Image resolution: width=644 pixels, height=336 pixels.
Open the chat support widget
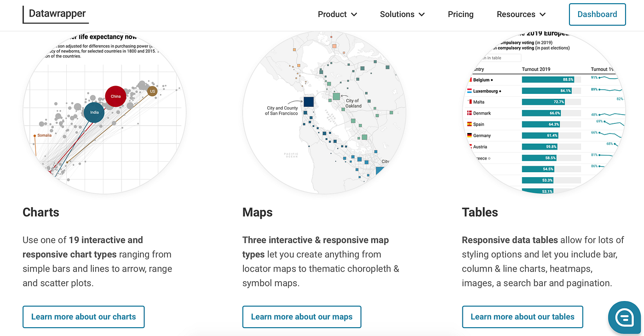[624, 317]
